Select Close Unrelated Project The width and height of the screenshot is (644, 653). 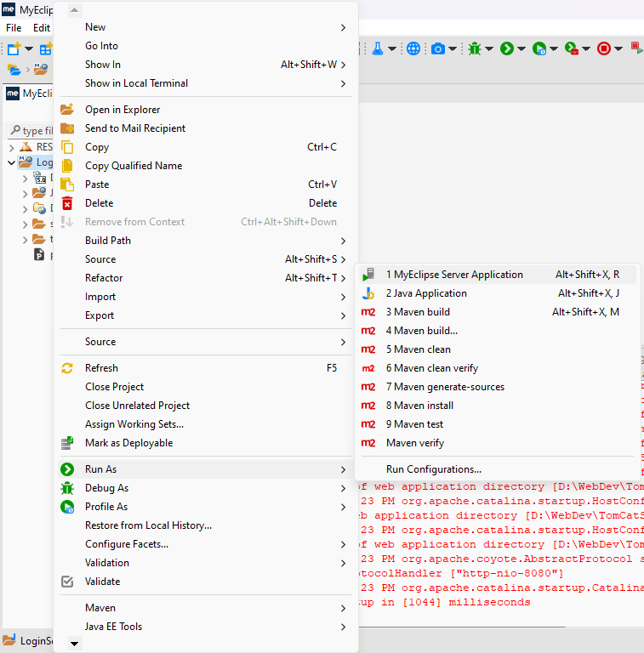tap(137, 406)
